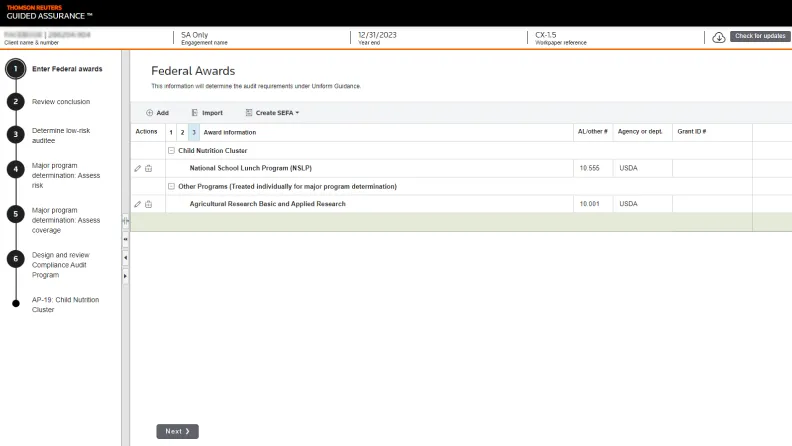Edit the National School Lunch Program row
Image resolution: width=792 pixels, height=446 pixels.
[138, 168]
